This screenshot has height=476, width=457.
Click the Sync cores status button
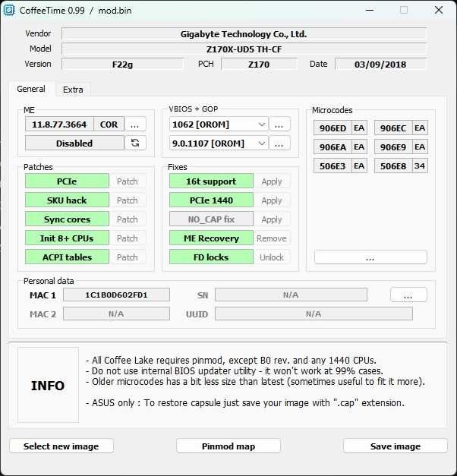point(67,219)
